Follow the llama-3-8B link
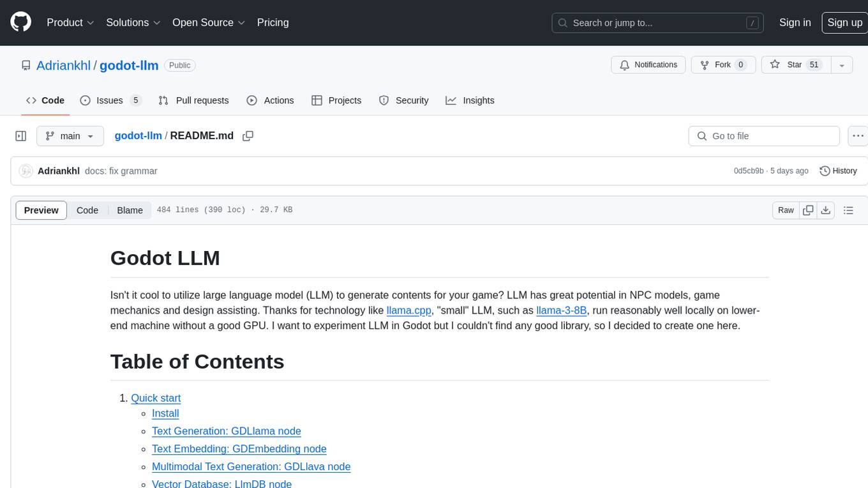The height and width of the screenshot is (488, 868). 562,310
